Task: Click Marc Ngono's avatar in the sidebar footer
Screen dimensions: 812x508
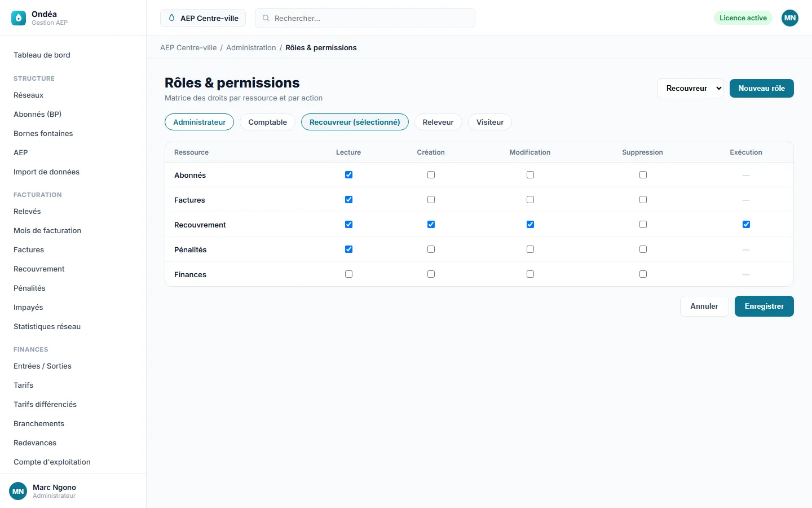Action: 18,491
